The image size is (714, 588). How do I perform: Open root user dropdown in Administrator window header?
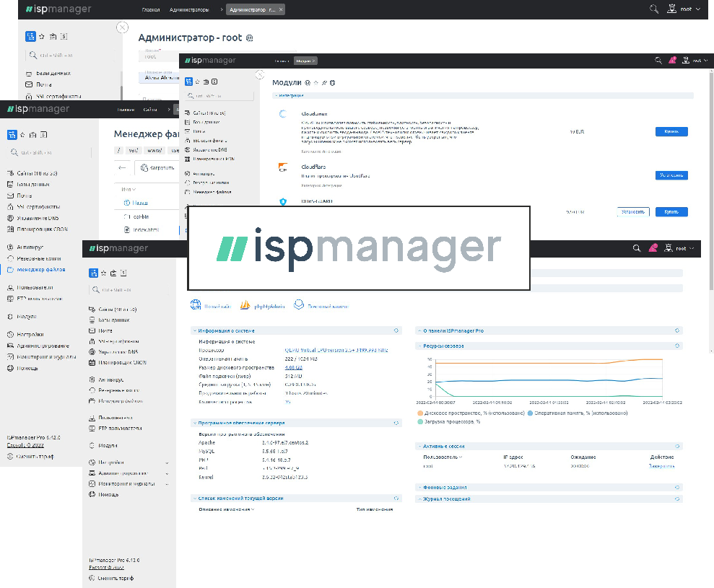coord(684,9)
